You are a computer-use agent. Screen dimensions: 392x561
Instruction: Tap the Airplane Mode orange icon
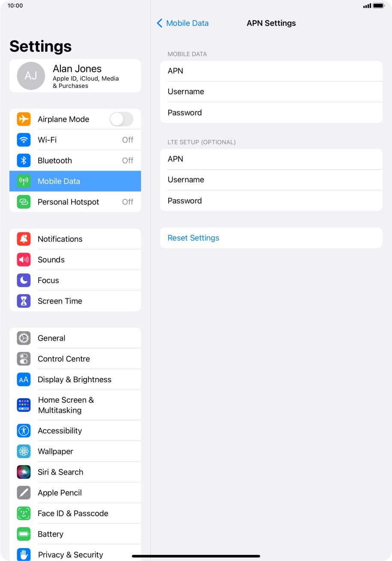coord(24,119)
